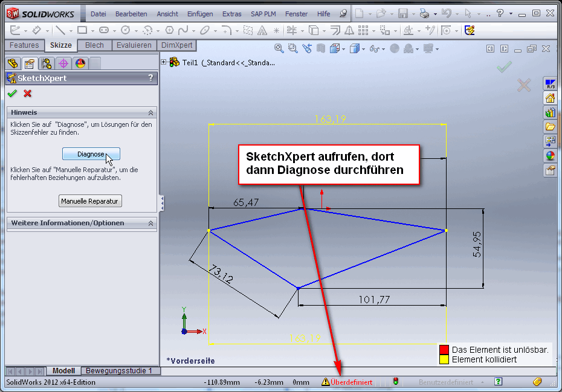Select the 54,95 vertical dimension

477,245
